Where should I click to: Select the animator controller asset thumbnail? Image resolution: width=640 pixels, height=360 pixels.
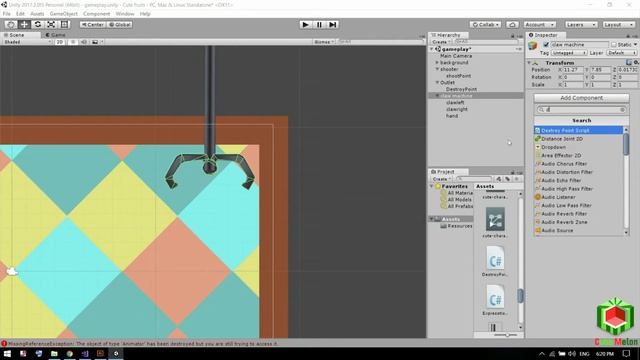495,220
